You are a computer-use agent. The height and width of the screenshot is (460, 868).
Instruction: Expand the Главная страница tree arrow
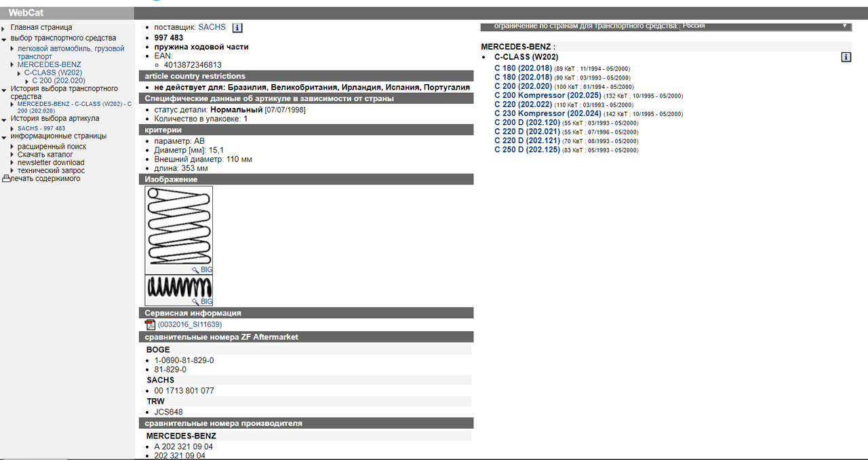pos(3,28)
